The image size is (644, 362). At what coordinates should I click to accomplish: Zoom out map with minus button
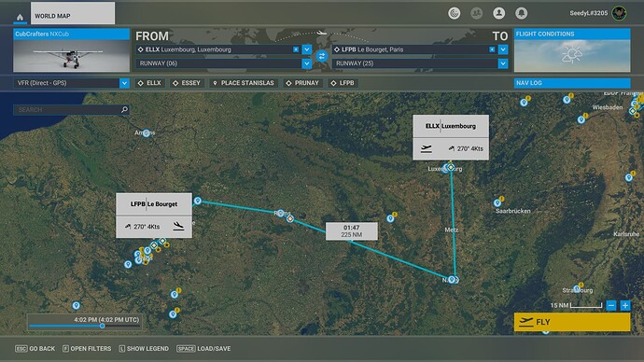611,305
